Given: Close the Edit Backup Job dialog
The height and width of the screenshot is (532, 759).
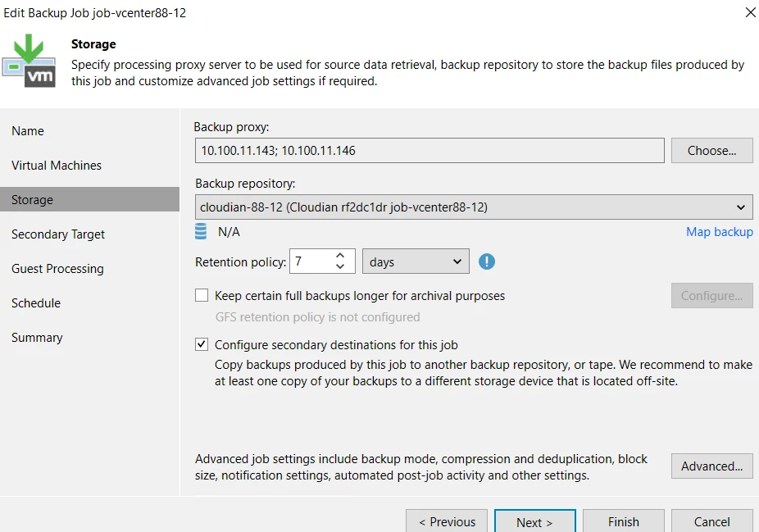Looking at the screenshot, I should [x=749, y=12].
